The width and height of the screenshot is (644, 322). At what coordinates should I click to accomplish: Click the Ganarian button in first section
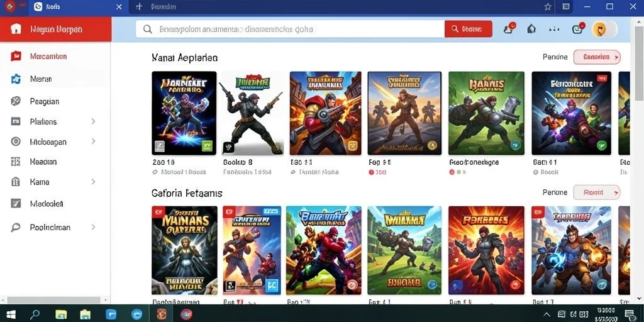597,57
